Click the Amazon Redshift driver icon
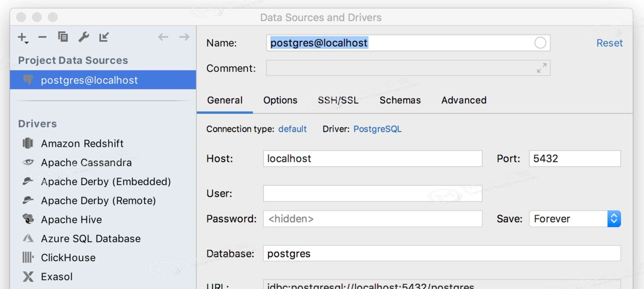The height and width of the screenshot is (289, 644). click(28, 143)
